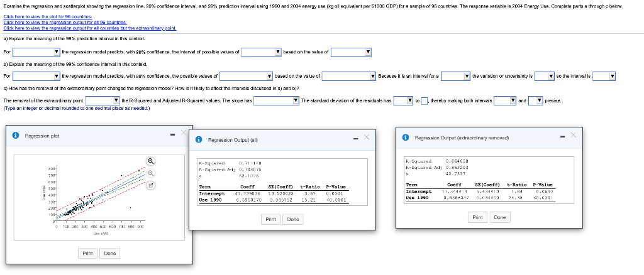Open regression plot in a new window
The height and width of the screenshot is (275, 644).
151,185
